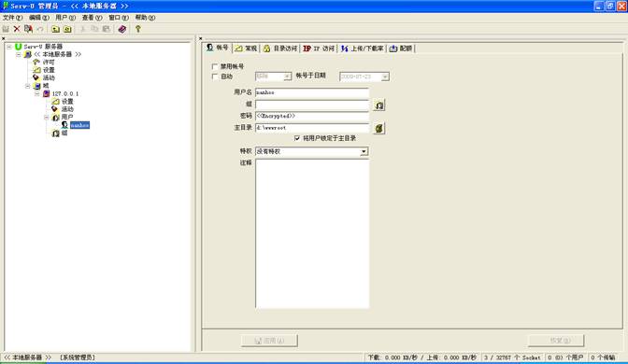Close the left tree pane with small x

4,38
